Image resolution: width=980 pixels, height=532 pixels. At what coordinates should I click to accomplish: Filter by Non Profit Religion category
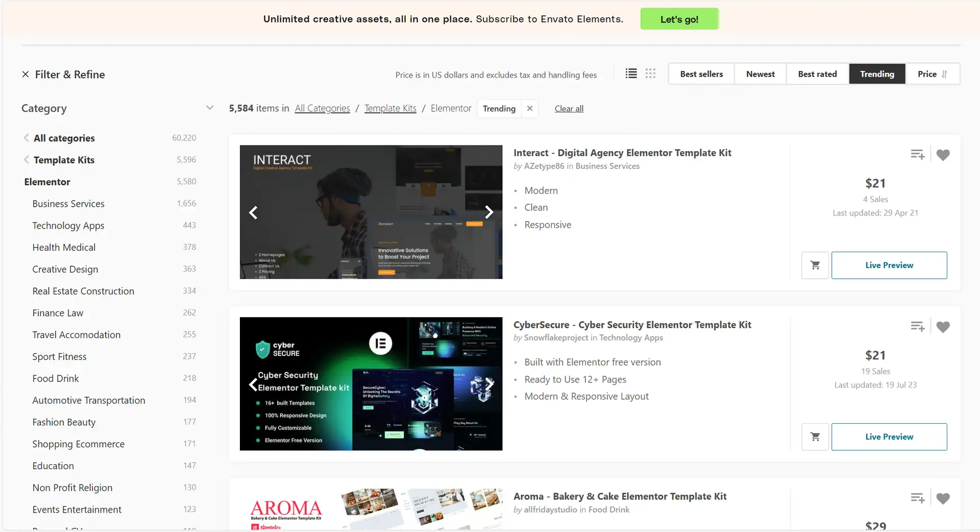coord(72,488)
